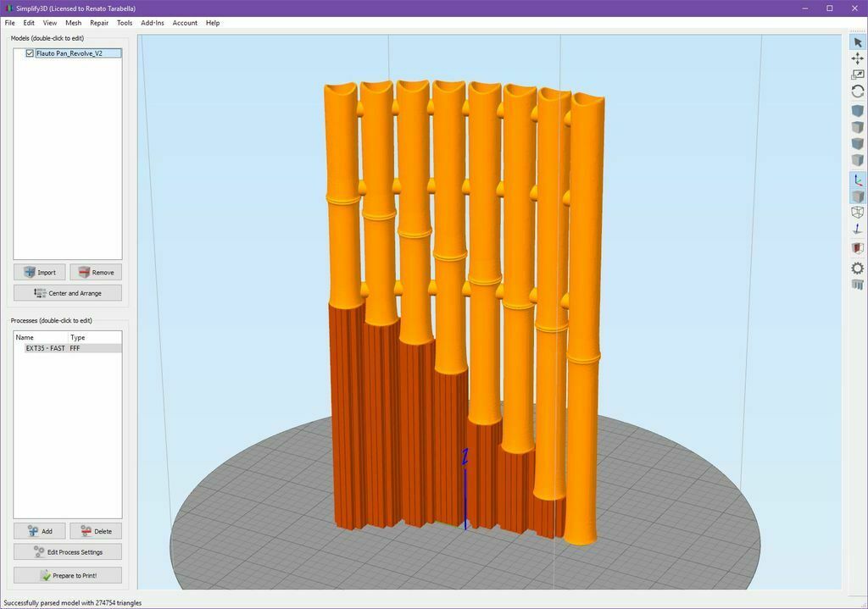Screen dimensions: 868x609
Task: Open the machine control panel gear icon
Action: coord(857,267)
